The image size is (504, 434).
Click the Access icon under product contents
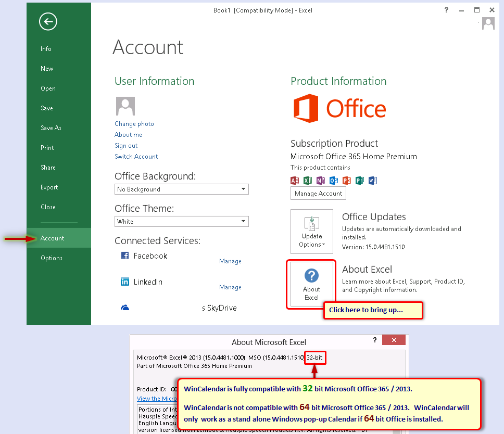click(x=295, y=181)
